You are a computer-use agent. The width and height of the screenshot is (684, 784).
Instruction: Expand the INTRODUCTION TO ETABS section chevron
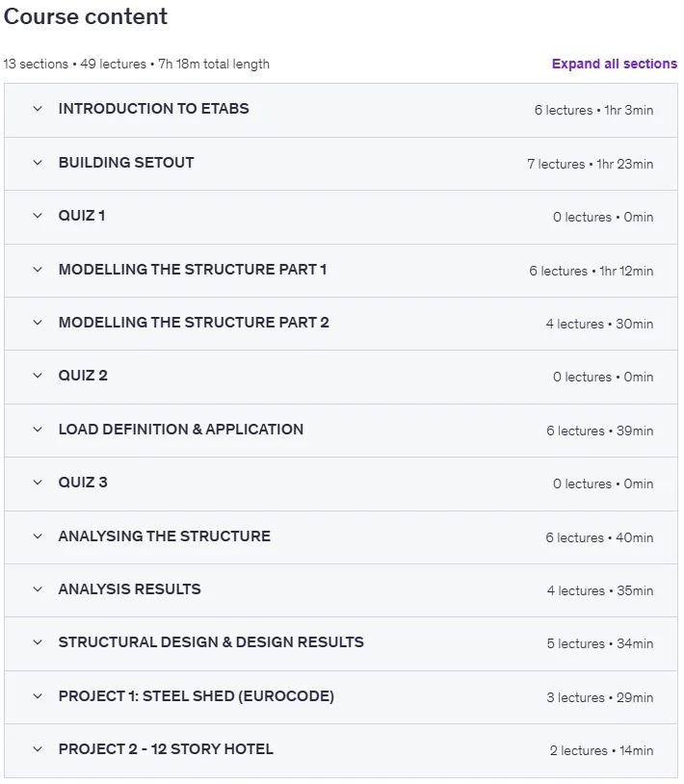[x=38, y=109]
